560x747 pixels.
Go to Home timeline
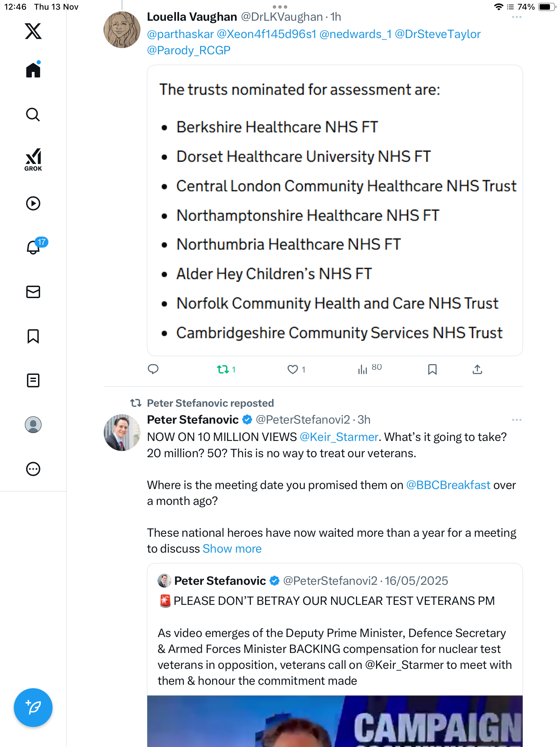(33, 70)
